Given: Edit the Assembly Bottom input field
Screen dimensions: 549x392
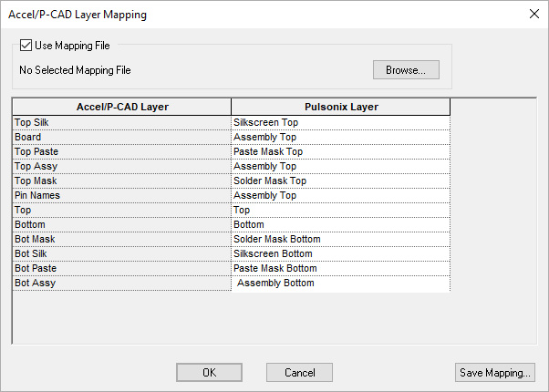Looking at the screenshot, I should [x=340, y=284].
